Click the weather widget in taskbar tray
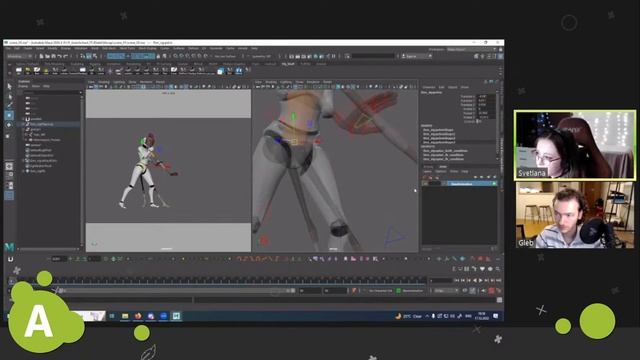This screenshot has width=640, height=360. point(409,316)
